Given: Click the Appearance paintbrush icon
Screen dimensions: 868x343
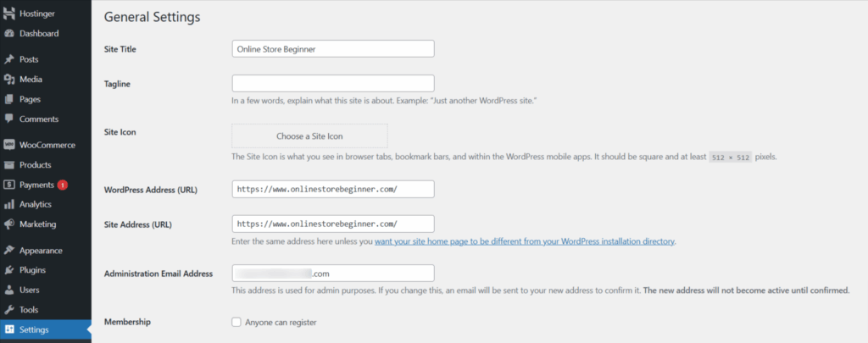Looking at the screenshot, I should point(9,251).
